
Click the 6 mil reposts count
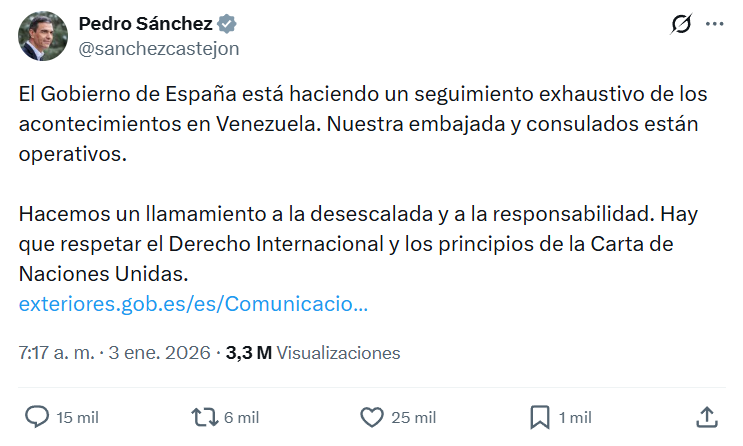click(243, 418)
